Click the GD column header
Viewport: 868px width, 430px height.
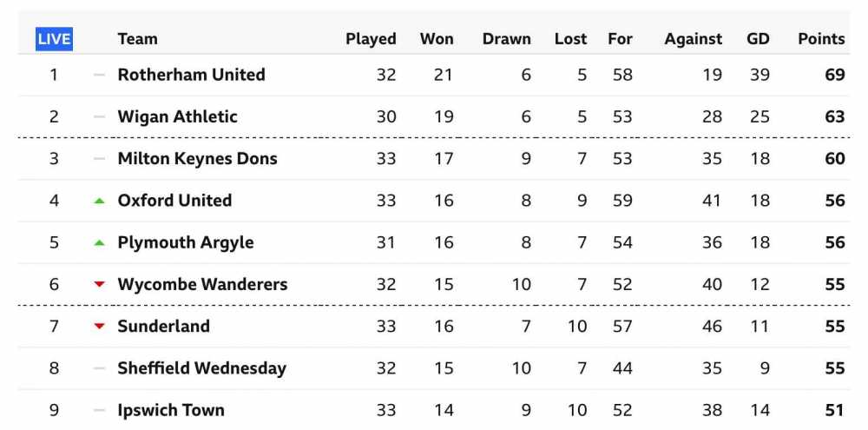coord(758,39)
